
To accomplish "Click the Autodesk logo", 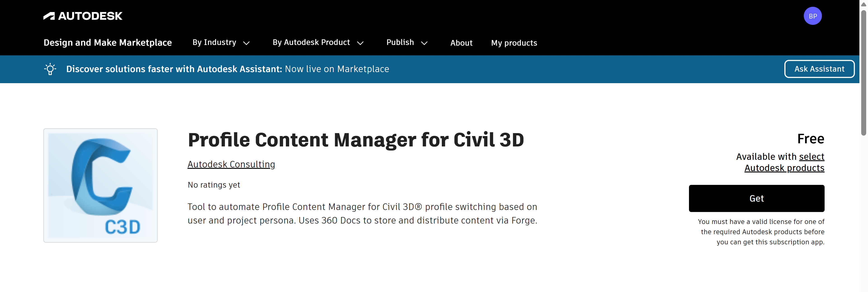I will 83,16.
